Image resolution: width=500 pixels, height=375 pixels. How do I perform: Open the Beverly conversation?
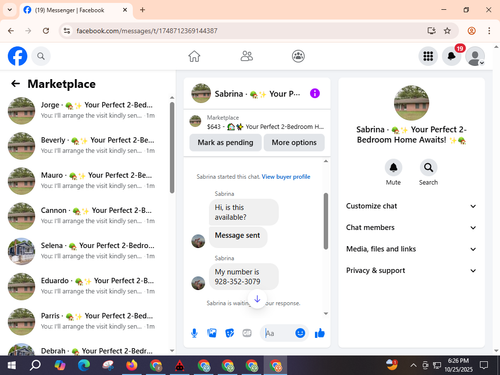pos(85,145)
